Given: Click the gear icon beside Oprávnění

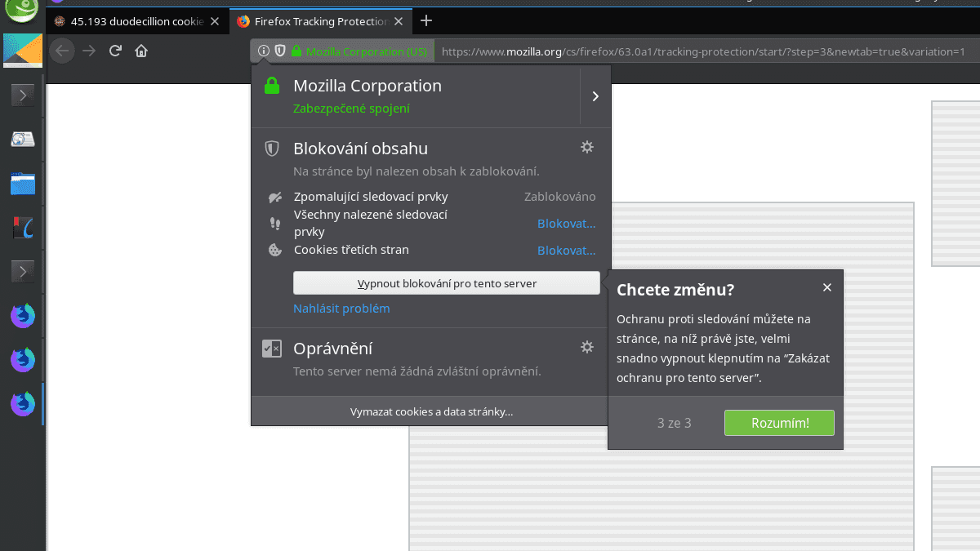Looking at the screenshot, I should coord(587,347).
